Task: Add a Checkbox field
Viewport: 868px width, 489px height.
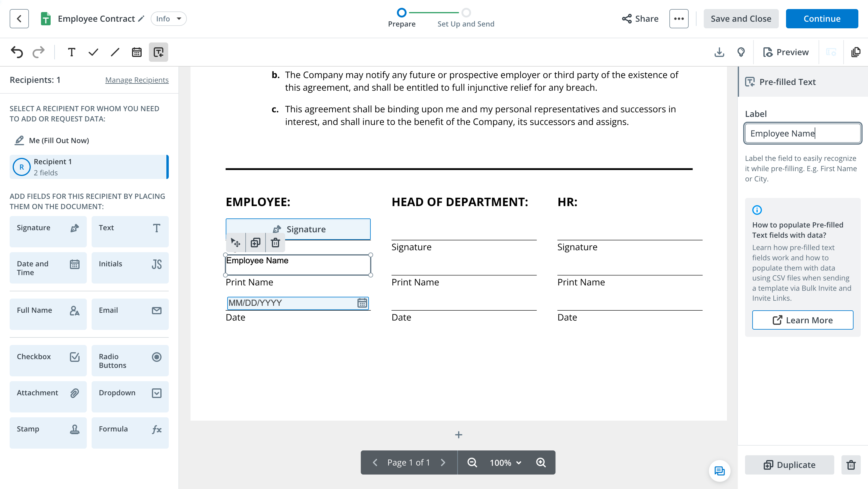Action: [x=48, y=360]
